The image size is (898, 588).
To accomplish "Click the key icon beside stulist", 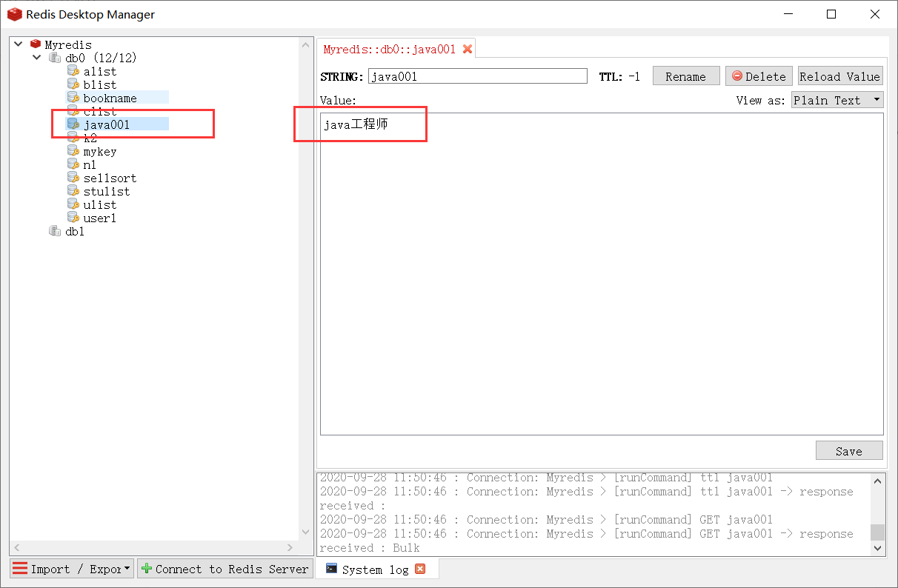I will [x=73, y=191].
